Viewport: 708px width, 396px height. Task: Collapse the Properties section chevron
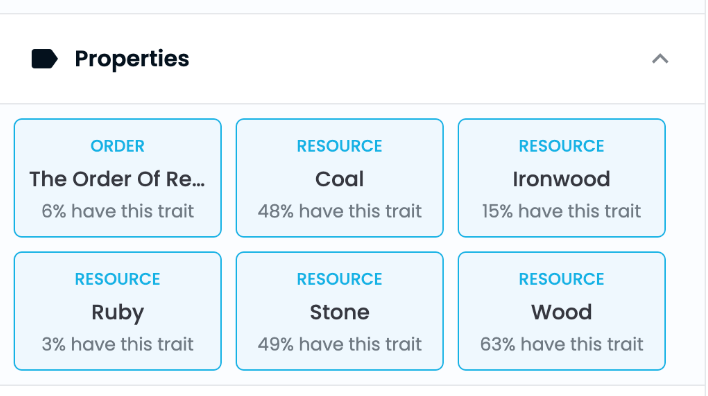pyautogui.click(x=660, y=59)
